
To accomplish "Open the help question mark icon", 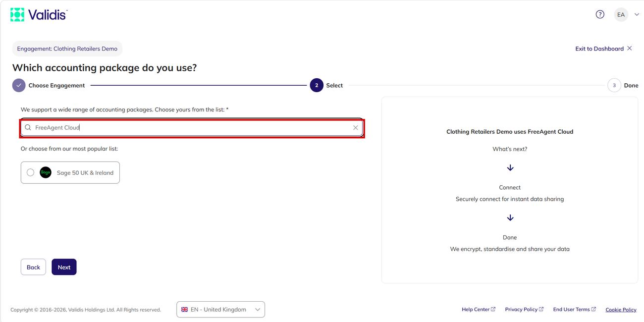I will [x=600, y=14].
